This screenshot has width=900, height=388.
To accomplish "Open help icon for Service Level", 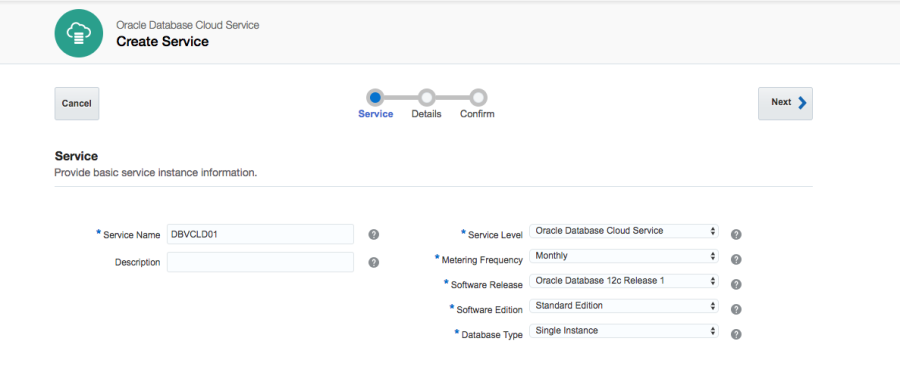I will tap(736, 234).
